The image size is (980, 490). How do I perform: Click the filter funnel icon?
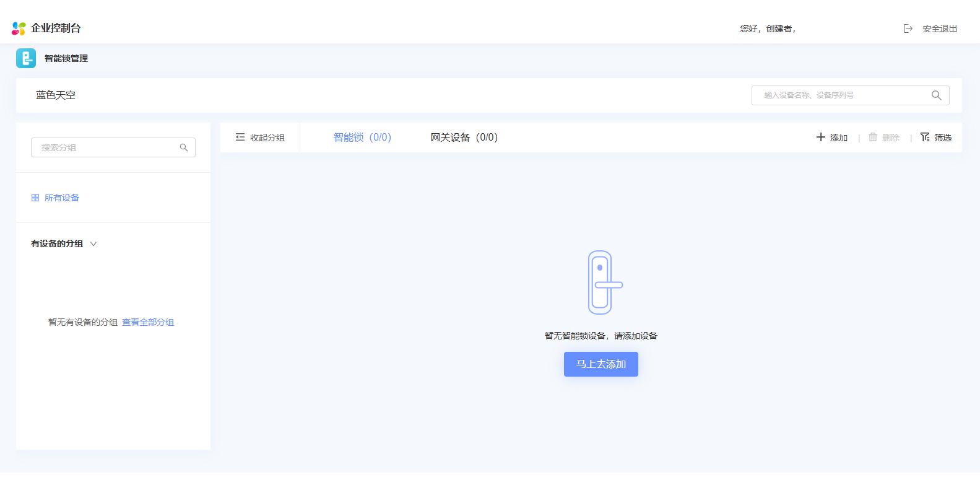pyautogui.click(x=925, y=137)
